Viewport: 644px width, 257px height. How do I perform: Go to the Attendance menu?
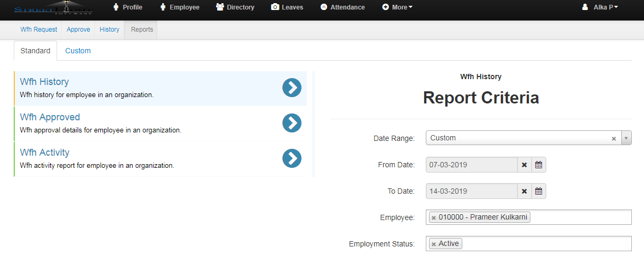(x=342, y=7)
